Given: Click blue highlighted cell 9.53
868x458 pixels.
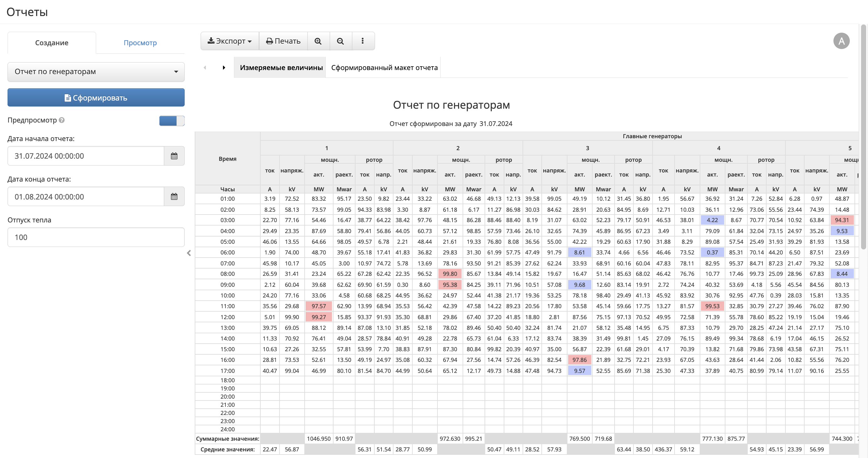Looking at the screenshot, I should click(x=842, y=231).
